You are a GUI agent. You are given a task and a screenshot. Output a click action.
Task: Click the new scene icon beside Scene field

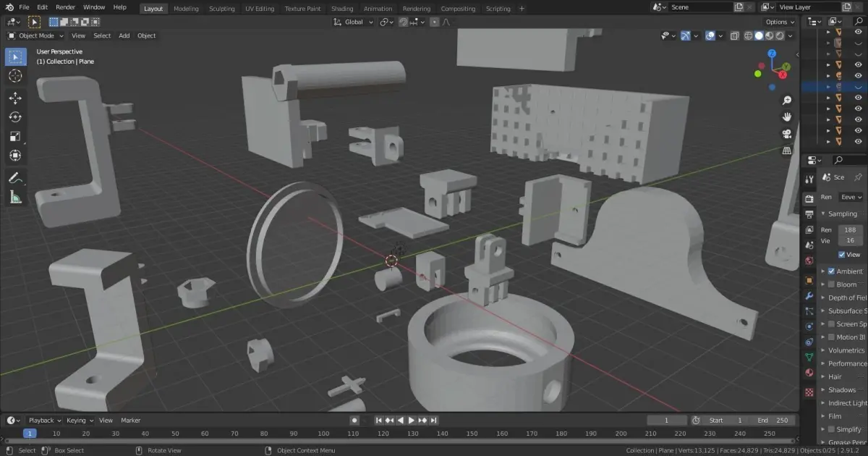click(739, 7)
